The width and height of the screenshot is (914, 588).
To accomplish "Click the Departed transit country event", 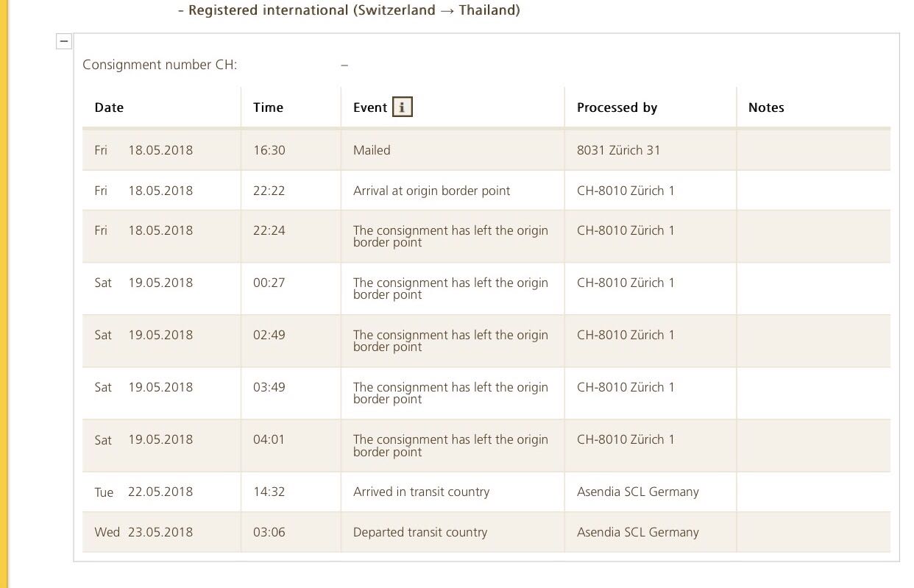I will pos(419,532).
